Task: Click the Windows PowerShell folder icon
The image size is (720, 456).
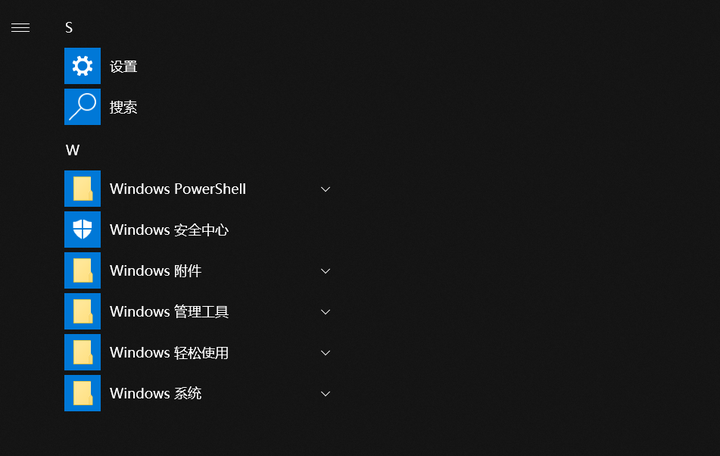Action: coord(83,189)
